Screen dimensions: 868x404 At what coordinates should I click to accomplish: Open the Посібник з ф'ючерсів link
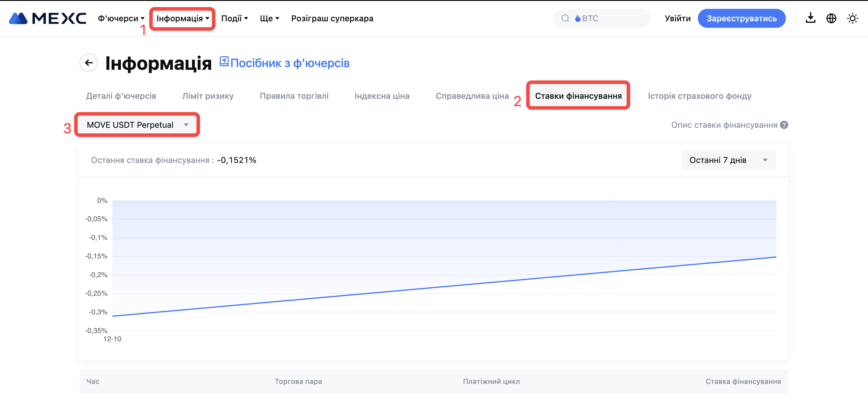[x=290, y=63]
